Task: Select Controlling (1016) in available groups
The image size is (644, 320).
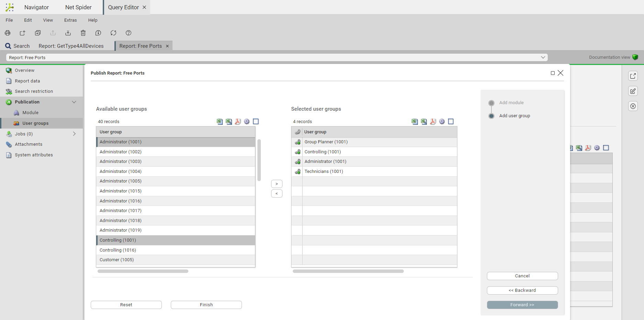Action: [x=118, y=250]
